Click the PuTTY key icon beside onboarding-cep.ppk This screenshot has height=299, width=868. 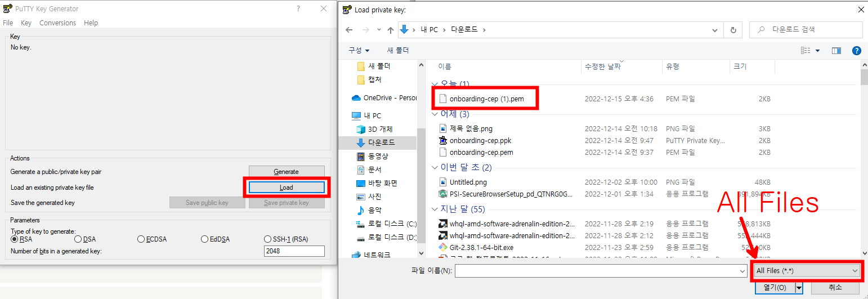pyautogui.click(x=442, y=141)
